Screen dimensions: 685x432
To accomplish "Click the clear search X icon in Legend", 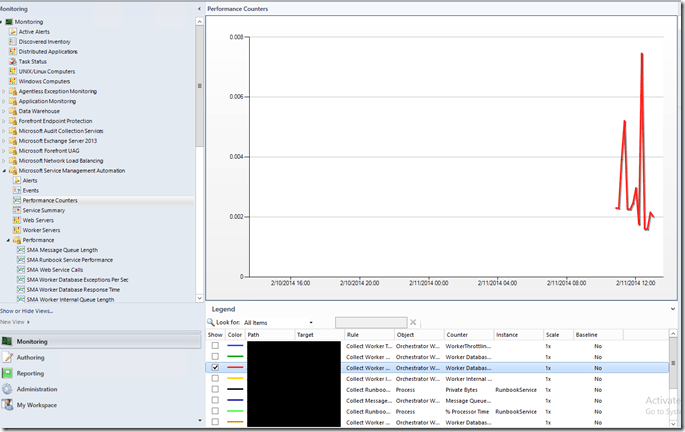I will [x=413, y=322].
